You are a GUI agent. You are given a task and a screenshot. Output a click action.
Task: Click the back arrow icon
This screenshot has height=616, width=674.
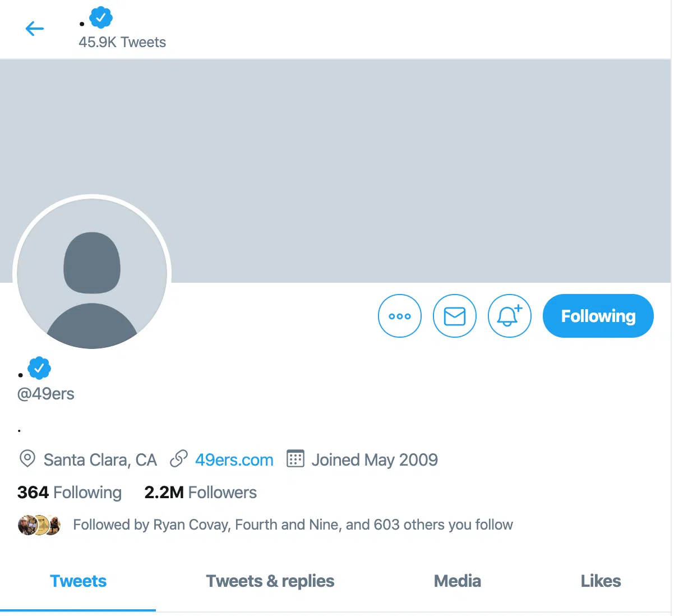click(x=35, y=29)
